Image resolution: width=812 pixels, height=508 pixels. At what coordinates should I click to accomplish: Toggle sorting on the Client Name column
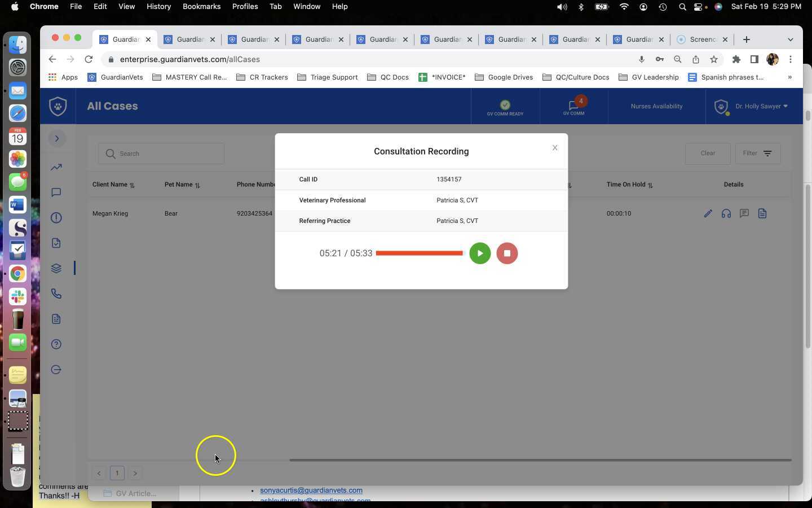(131, 185)
